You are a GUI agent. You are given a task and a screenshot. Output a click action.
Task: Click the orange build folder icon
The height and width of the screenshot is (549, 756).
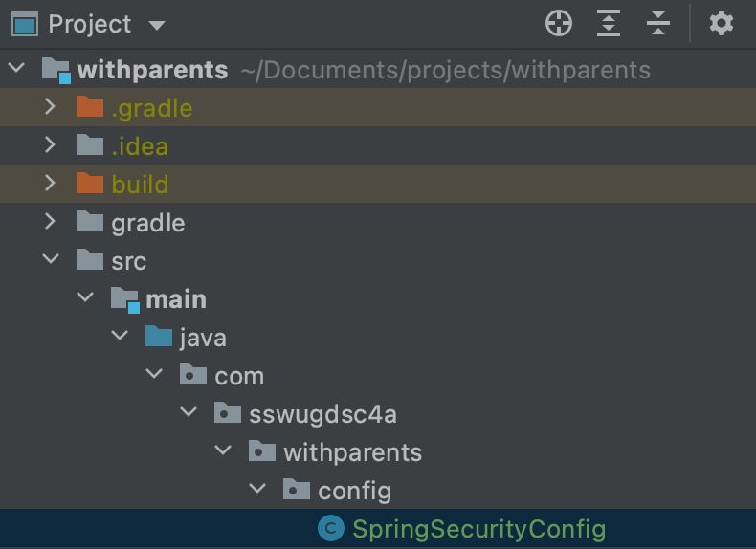[x=90, y=184]
